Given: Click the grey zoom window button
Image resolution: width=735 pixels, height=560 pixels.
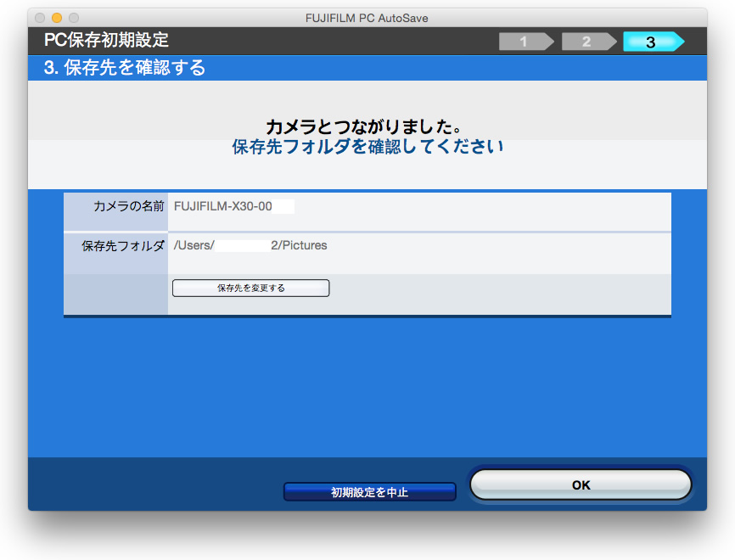Looking at the screenshot, I should (74, 18).
